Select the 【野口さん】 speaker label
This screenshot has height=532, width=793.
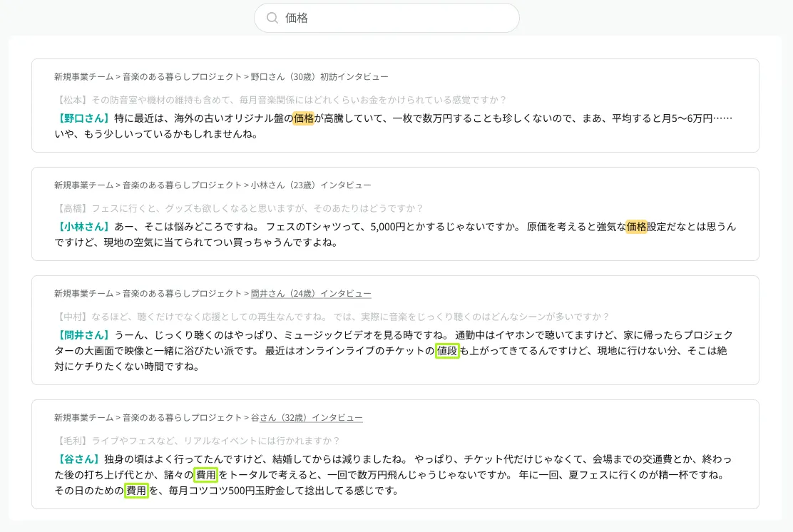pos(83,118)
